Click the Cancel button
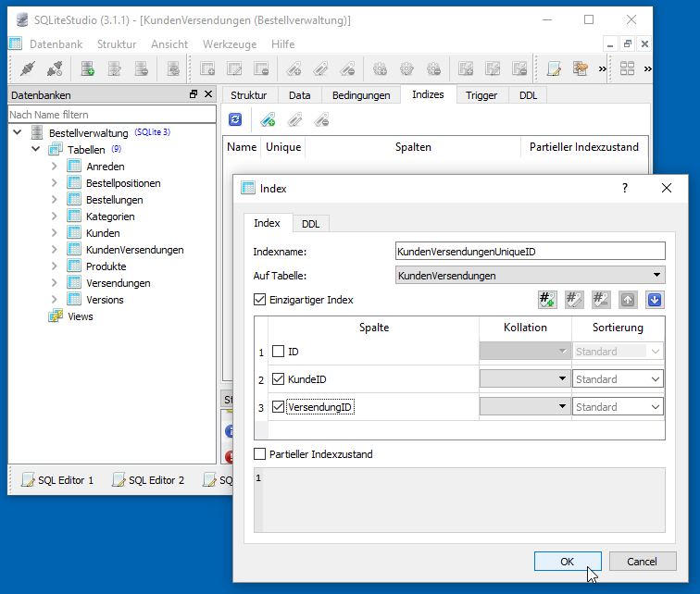Screen dimensions: 700x594 [642, 562]
